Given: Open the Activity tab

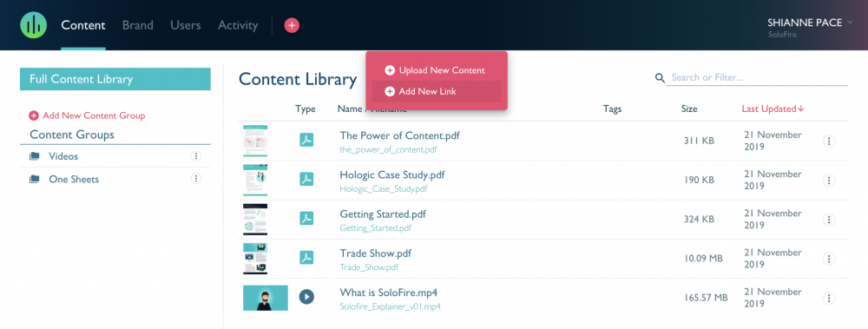Looking at the screenshot, I should click(x=238, y=25).
